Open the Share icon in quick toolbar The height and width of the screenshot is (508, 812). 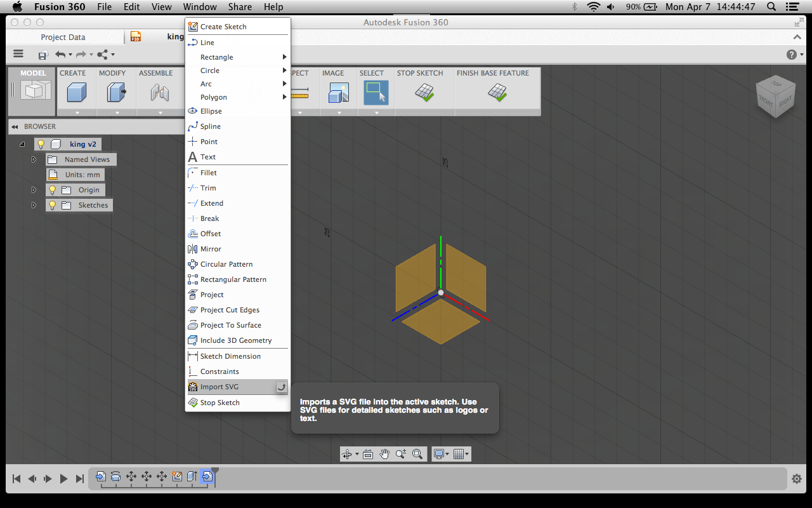103,55
